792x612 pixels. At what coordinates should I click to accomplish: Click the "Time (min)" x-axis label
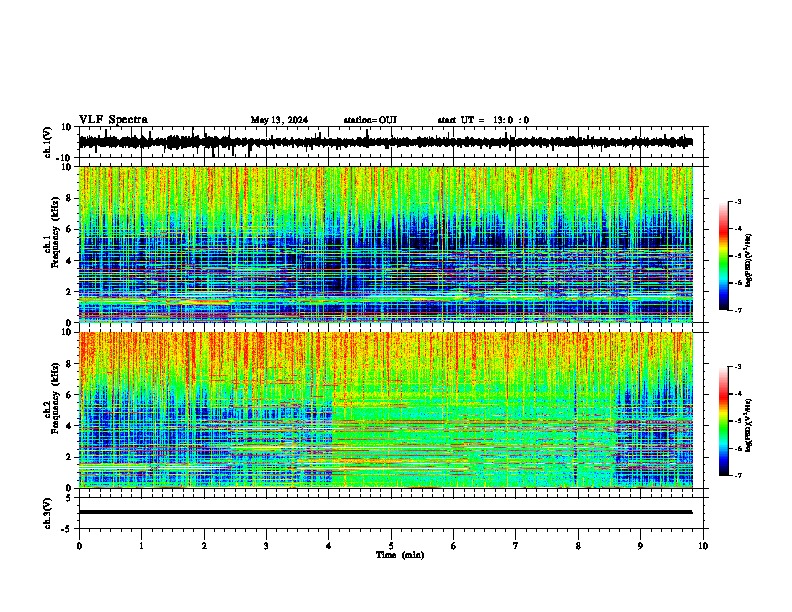coord(400,555)
